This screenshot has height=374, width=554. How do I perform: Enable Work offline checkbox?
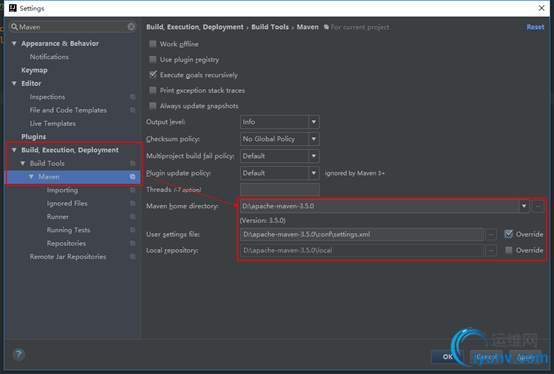[153, 44]
